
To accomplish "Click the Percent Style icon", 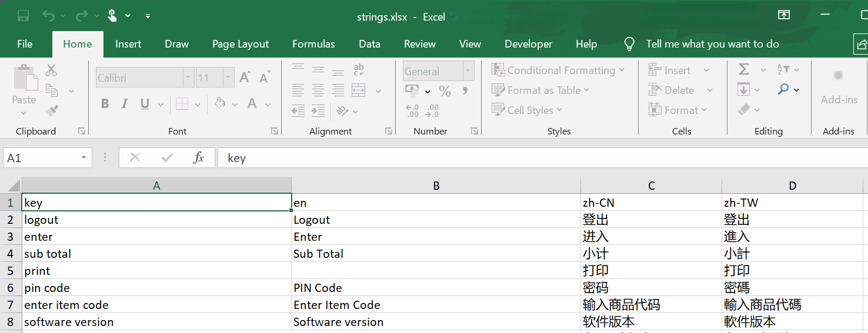I will point(445,91).
